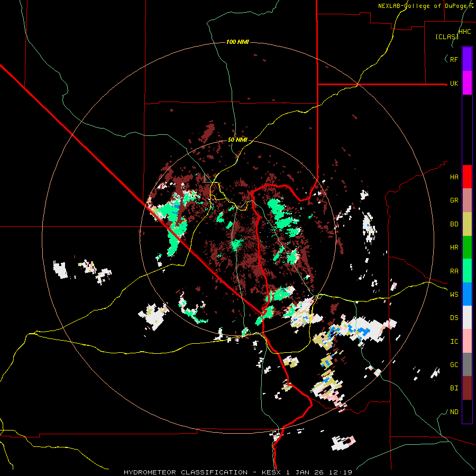Click the HR green legend swatch
Screen dimensions: 476x476
[467, 247]
